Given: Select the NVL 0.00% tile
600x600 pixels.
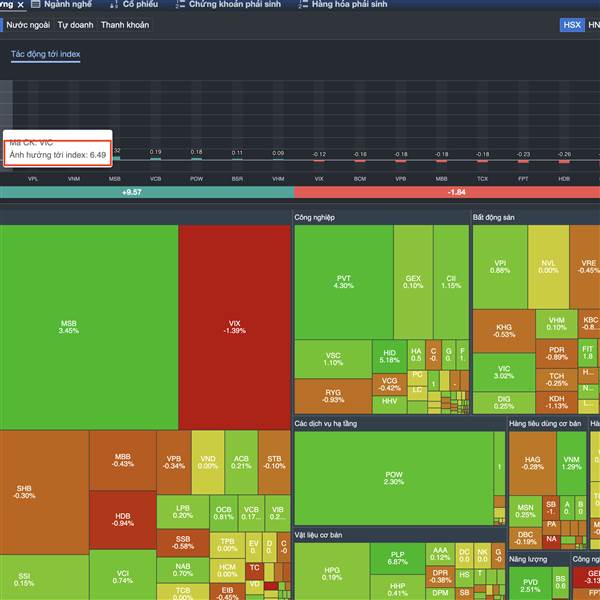Looking at the screenshot, I should point(548,267).
